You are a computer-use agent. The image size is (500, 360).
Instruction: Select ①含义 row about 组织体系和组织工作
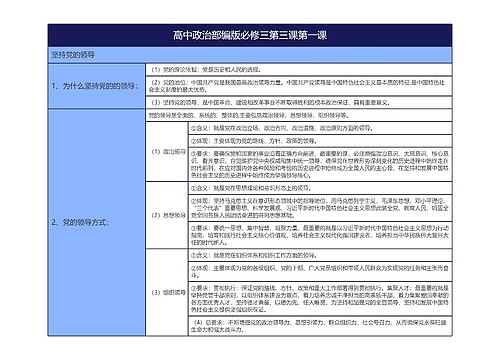pos(320,255)
